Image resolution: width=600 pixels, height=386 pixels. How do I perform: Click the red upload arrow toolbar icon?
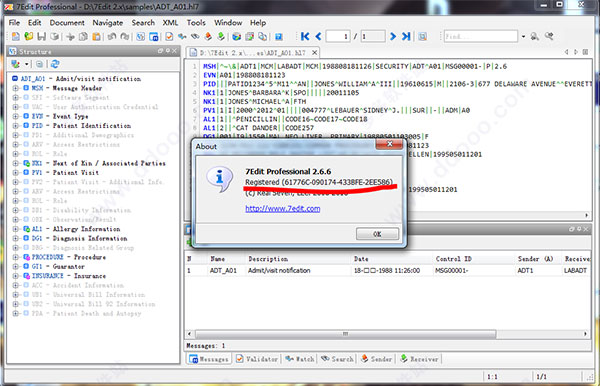click(208, 36)
